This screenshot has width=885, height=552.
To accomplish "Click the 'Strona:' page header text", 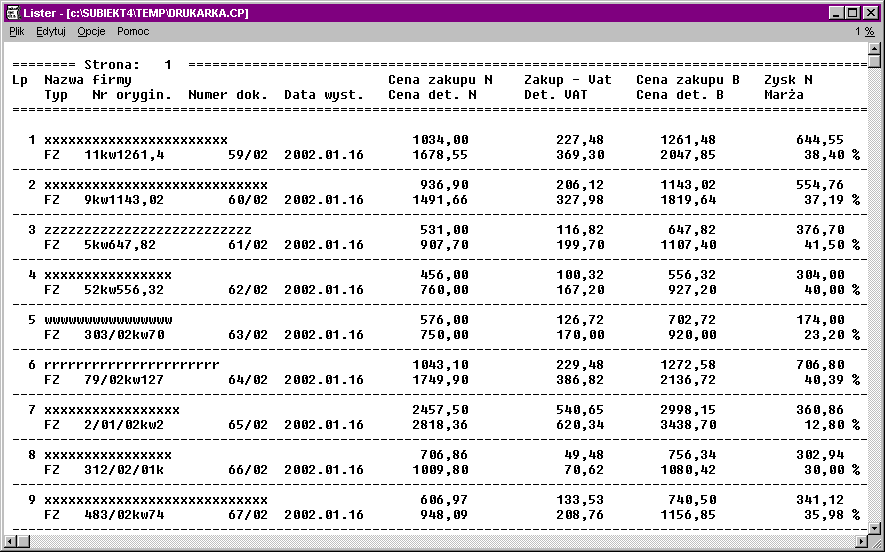I will pos(111,65).
